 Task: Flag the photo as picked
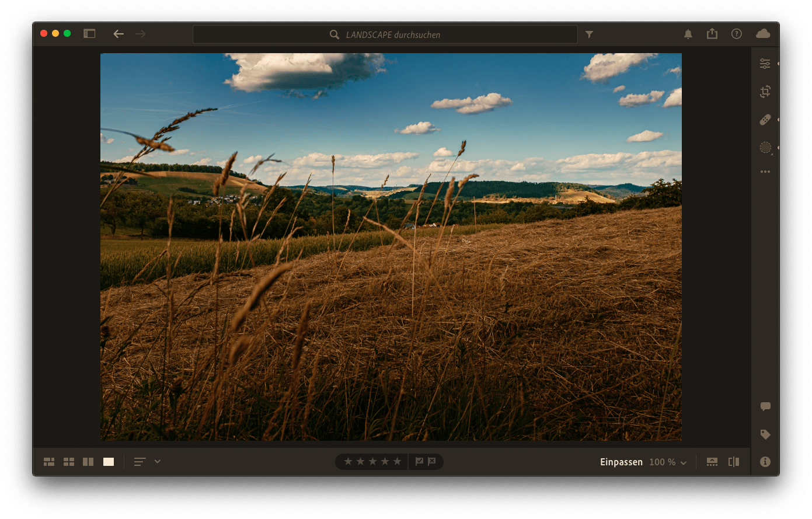pyautogui.click(x=419, y=461)
